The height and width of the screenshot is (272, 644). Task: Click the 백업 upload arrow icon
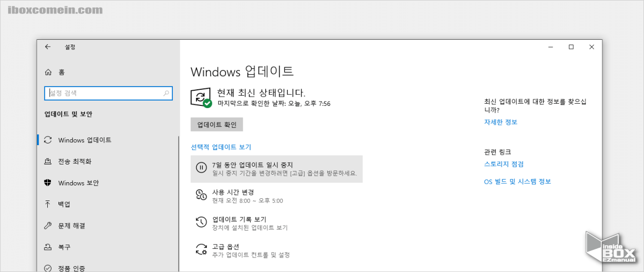(x=48, y=204)
